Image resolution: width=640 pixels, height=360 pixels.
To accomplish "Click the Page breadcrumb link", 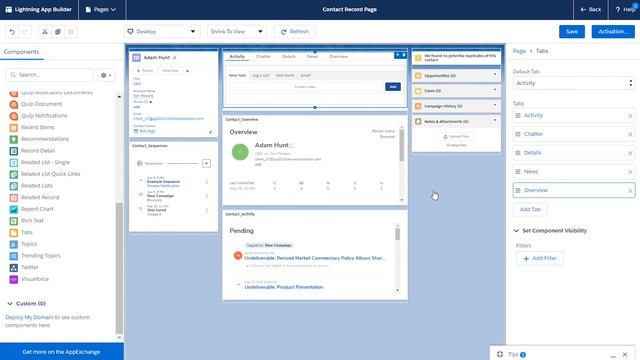I will 519,51.
